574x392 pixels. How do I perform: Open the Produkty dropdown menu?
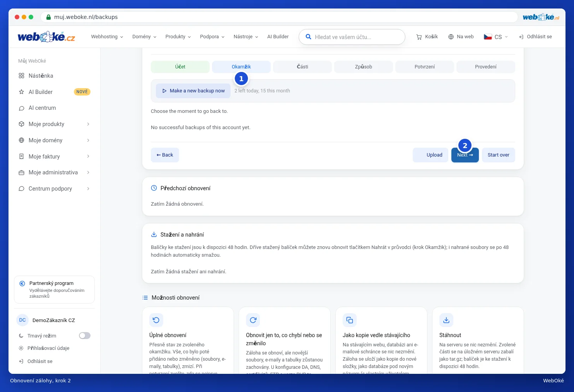tap(178, 37)
